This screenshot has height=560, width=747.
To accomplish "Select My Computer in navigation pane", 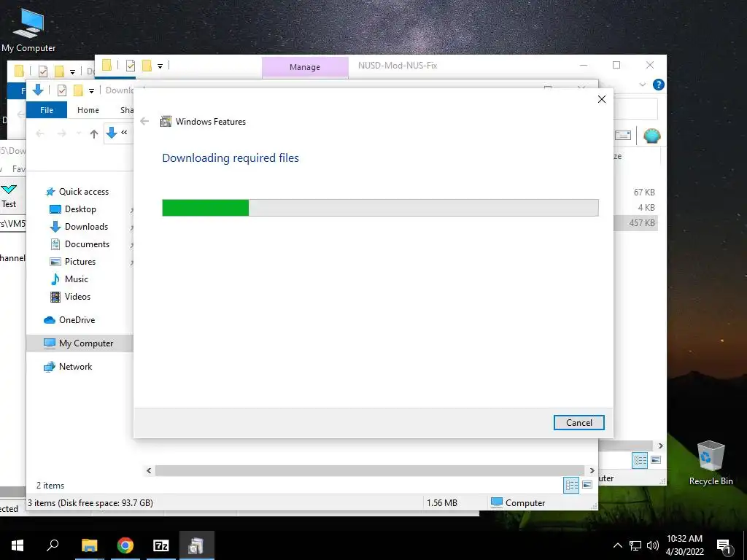I will pyautogui.click(x=79, y=343).
